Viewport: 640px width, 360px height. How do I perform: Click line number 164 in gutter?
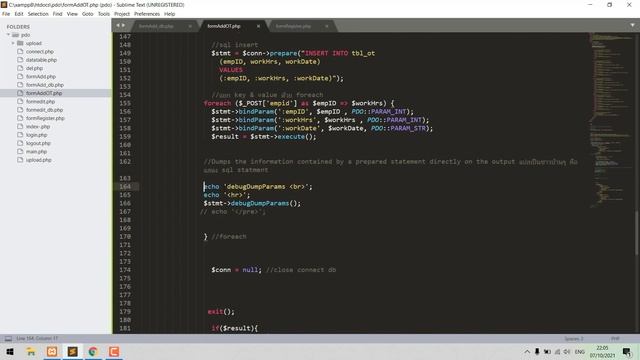(125, 187)
